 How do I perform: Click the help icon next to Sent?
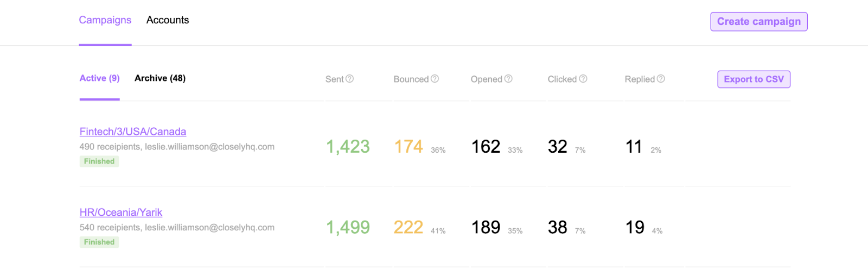350,79
